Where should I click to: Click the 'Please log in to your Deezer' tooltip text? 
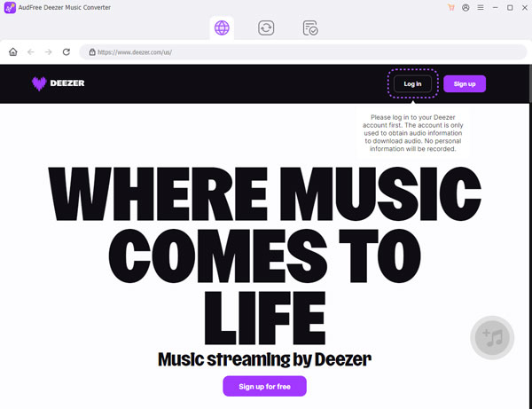(x=413, y=133)
